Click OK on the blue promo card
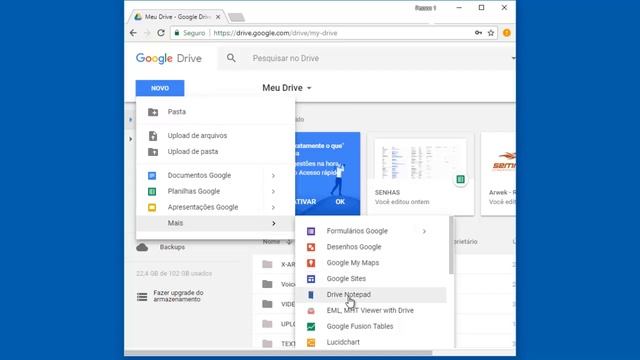Image resolution: width=640 pixels, height=360 pixels. [x=340, y=202]
